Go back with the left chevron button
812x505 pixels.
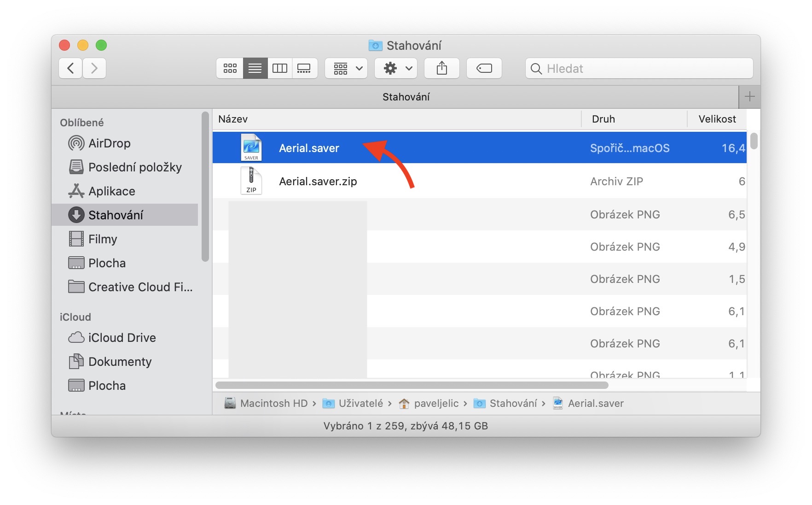pos(70,68)
